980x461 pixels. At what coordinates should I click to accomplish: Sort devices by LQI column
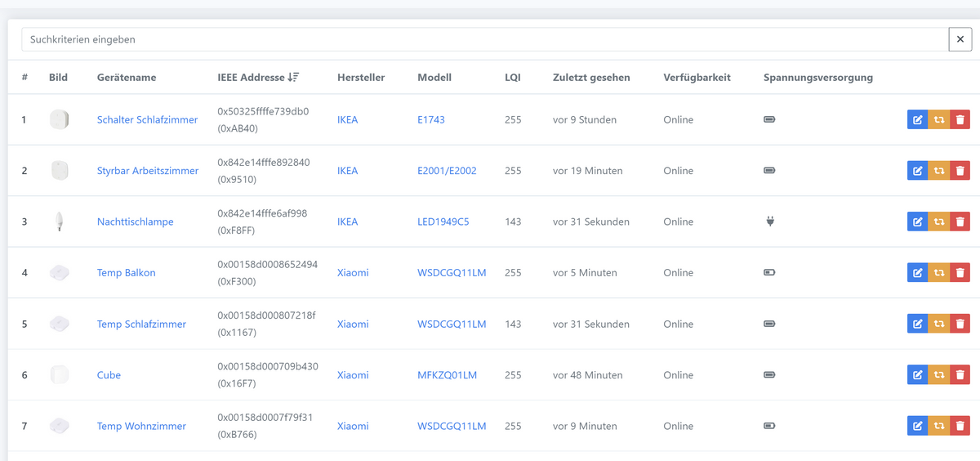click(x=511, y=78)
